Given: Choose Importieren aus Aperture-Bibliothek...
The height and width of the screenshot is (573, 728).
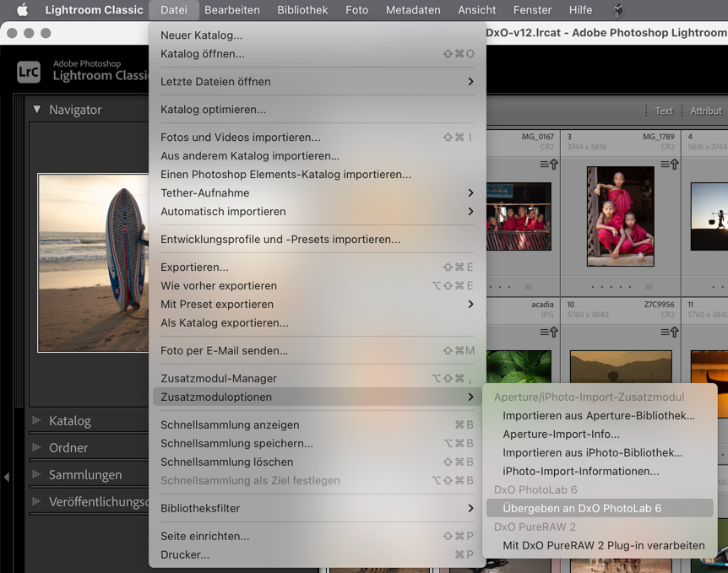Looking at the screenshot, I should pos(600,416).
